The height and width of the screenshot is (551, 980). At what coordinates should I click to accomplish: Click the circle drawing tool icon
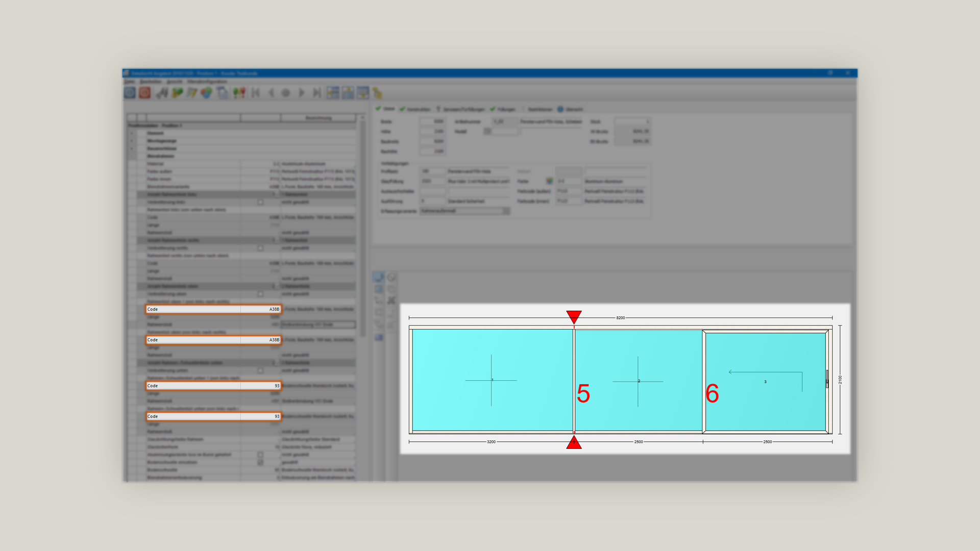click(391, 277)
